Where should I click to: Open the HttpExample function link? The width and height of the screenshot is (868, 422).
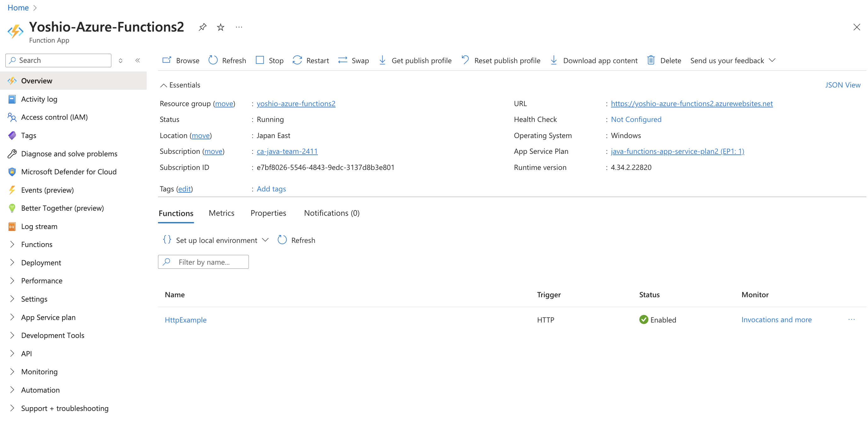click(185, 319)
